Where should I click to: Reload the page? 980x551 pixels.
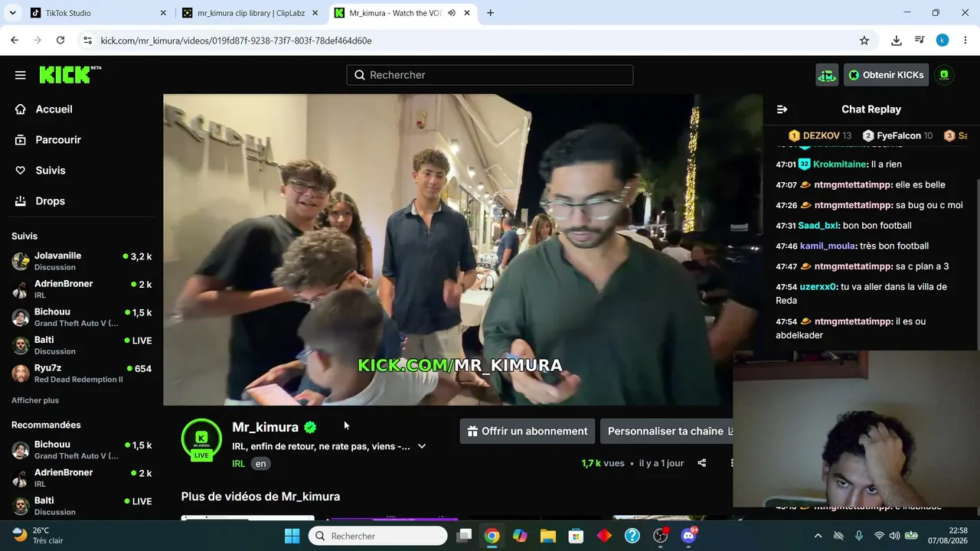point(60,41)
